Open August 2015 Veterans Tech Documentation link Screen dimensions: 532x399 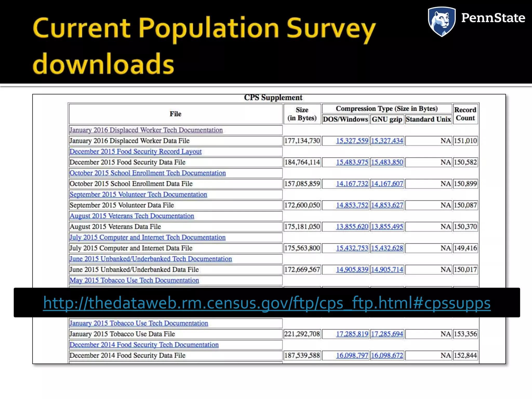point(132,216)
